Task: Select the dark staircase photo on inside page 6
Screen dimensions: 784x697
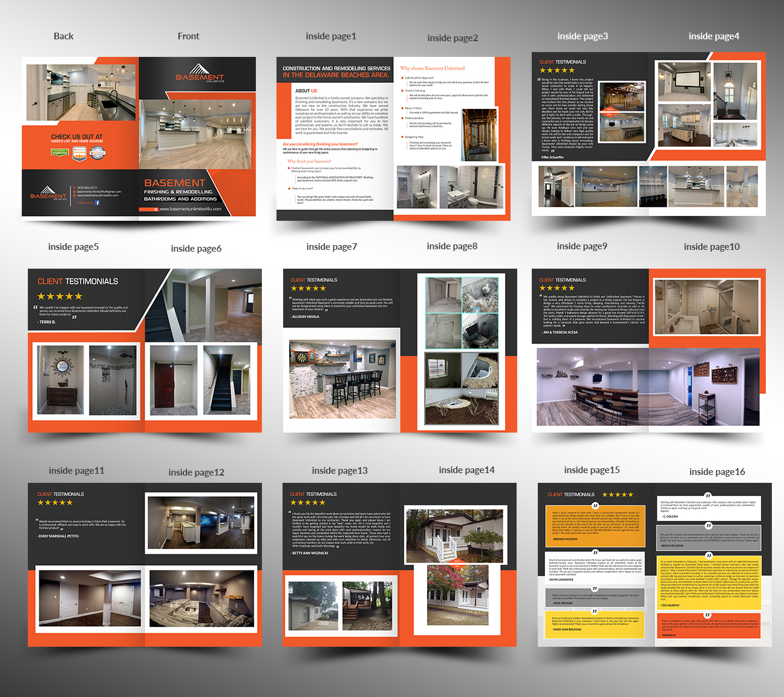Action: [227, 381]
